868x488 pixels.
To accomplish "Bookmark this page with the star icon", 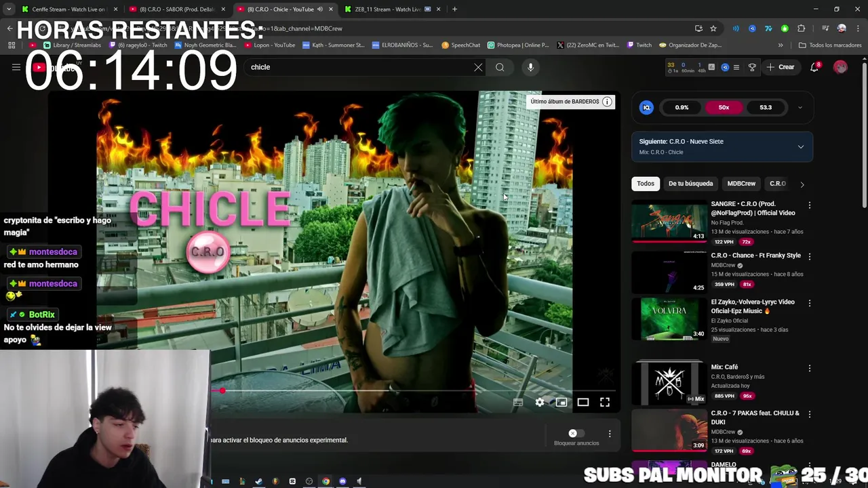I will pyautogui.click(x=713, y=28).
